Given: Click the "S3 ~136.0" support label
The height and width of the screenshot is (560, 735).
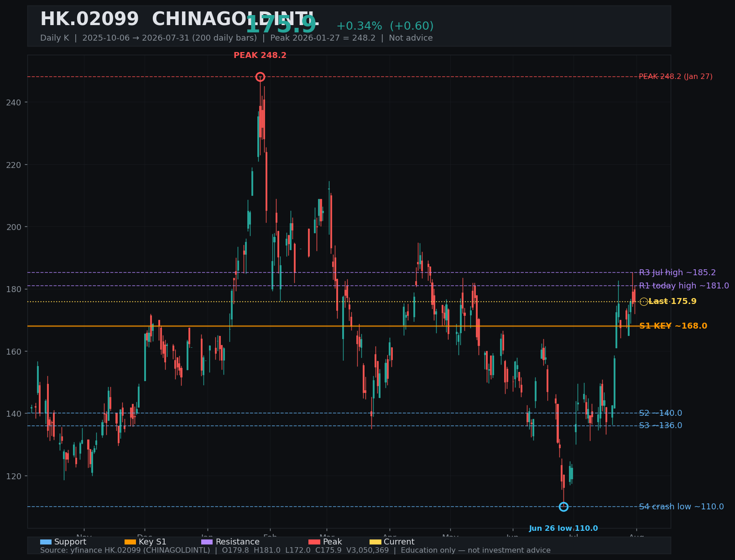Looking at the screenshot, I should click(x=660, y=426).
